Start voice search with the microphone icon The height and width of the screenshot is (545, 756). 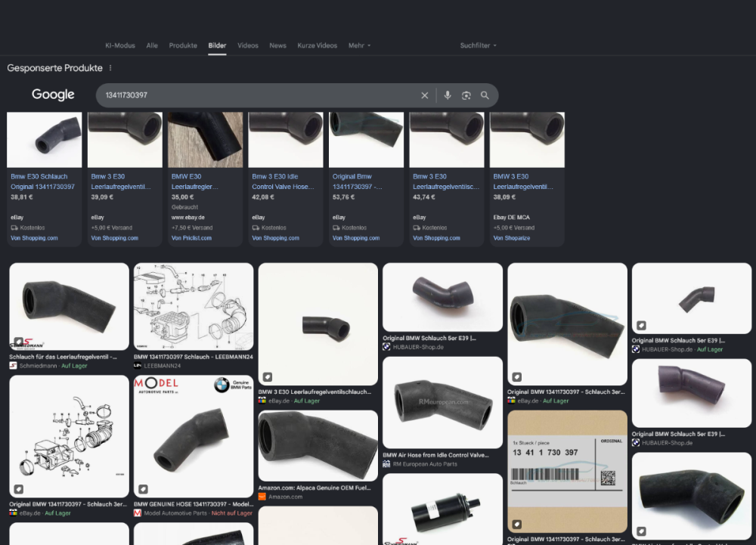tap(448, 95)
